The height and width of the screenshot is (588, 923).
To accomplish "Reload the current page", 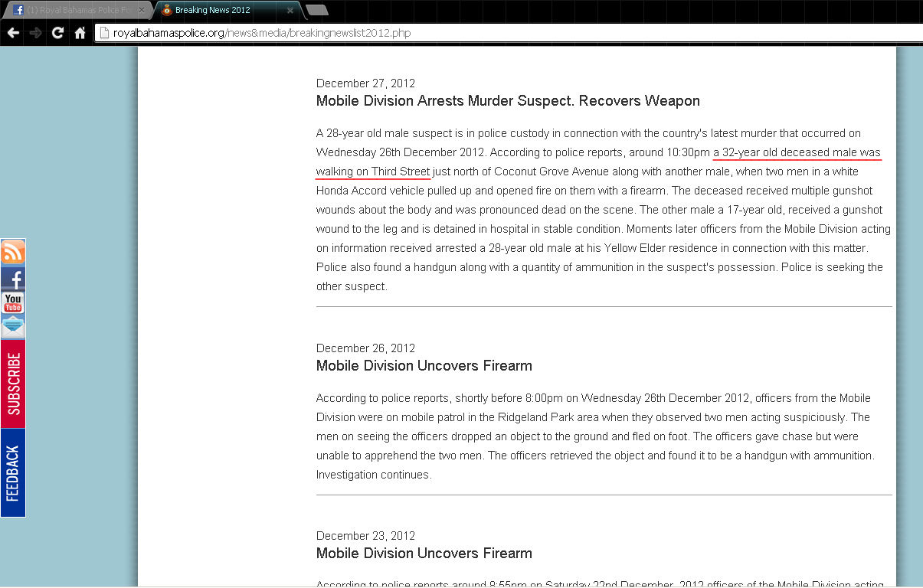I will [x=57, y=33].
